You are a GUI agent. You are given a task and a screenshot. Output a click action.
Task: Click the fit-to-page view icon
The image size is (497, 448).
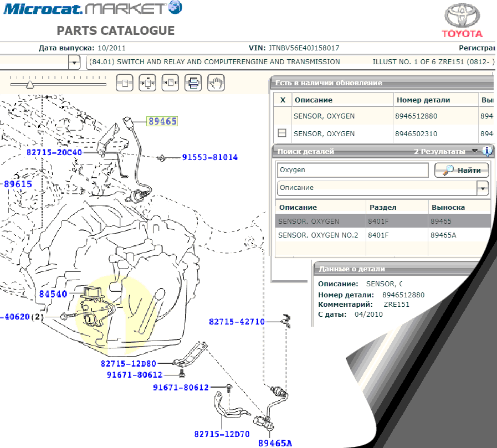pyautogui.click(x=124, y=83)
